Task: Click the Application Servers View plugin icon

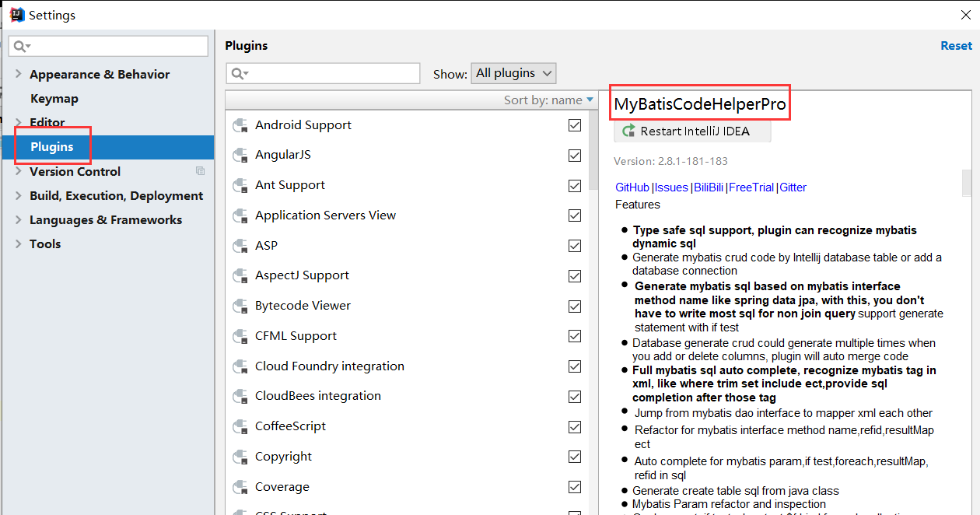Action: [240, 215]
